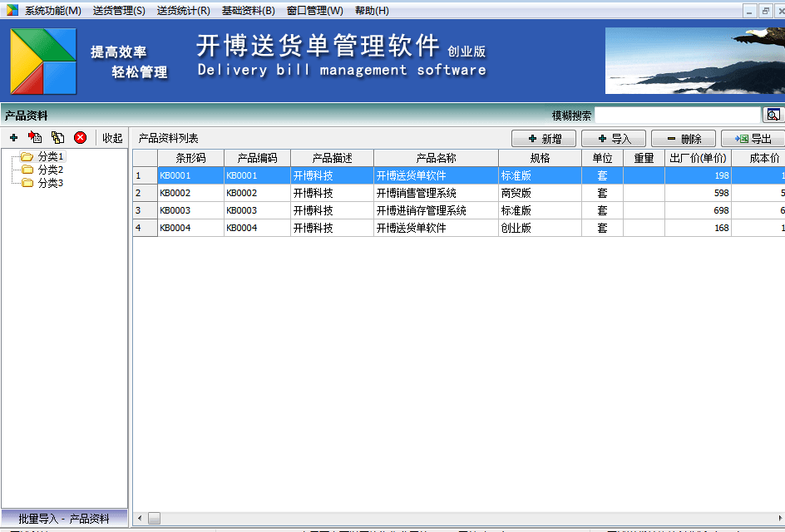Select the 分类2 folder in tree
This screenshot has height=532, width=785.
(50, 170)
